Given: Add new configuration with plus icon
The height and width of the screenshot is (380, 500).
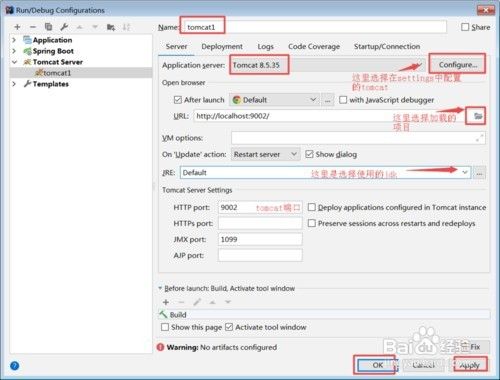Looking at the screenshot, I should click(x=17, y=27).
